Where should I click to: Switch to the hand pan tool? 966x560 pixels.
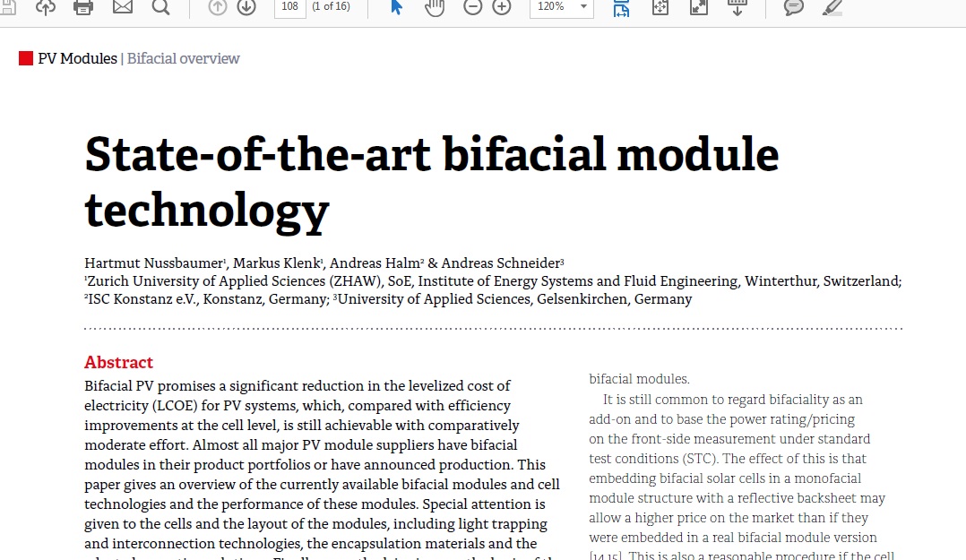[x=435, y=7]
